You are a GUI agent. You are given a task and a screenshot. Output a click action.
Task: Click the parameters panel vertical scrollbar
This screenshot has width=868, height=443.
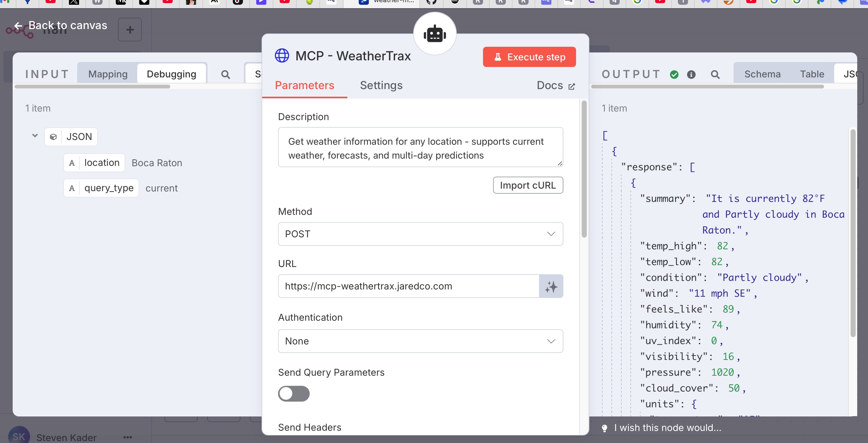[x=584, y=168]
